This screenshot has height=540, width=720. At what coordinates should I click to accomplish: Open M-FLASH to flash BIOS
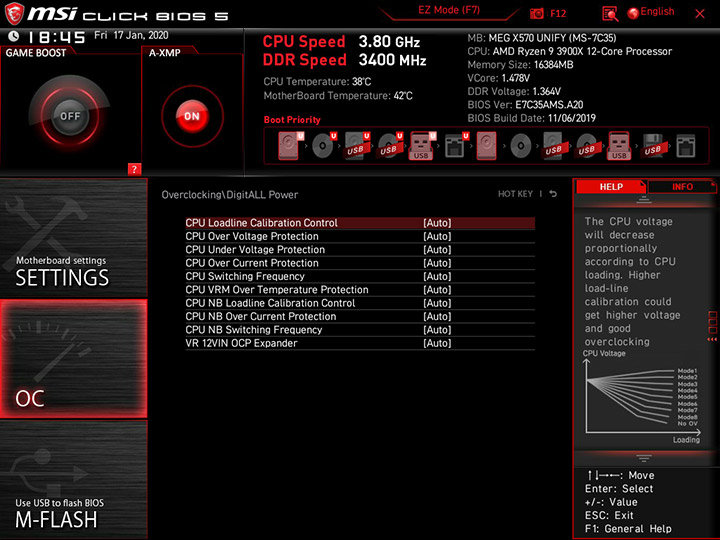[x=73, y=479]
